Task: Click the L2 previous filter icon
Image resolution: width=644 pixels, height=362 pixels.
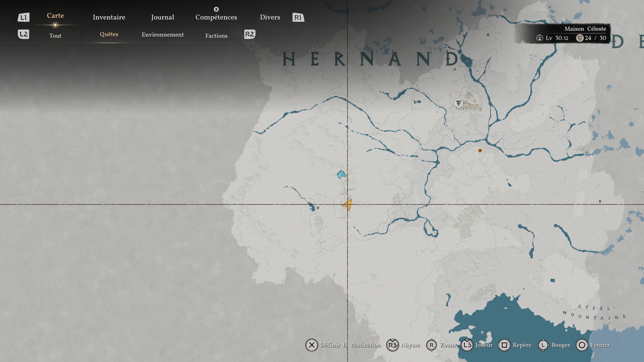Action: (23, 34)
